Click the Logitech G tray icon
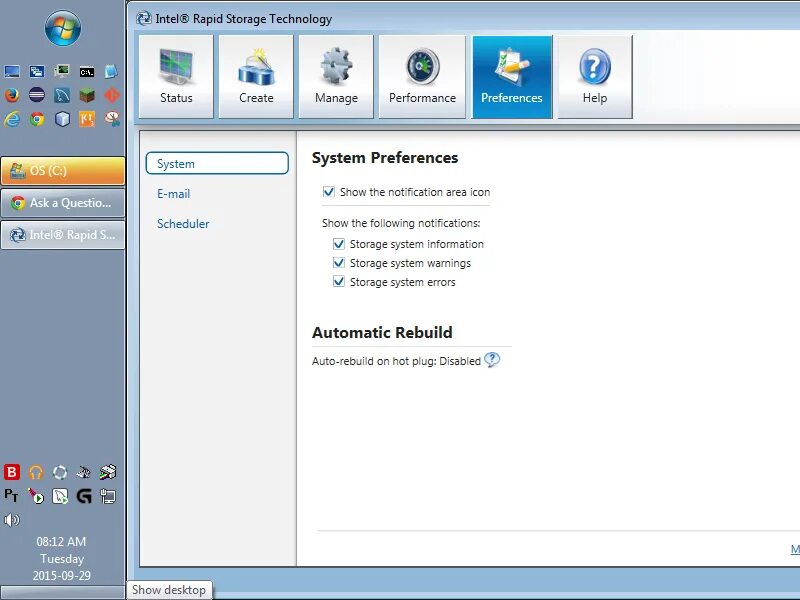800x600 pixels. [84, 496]
